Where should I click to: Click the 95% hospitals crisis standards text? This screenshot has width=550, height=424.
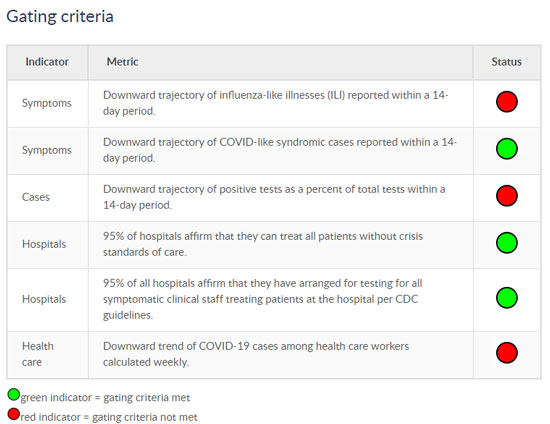click(263, 244)
